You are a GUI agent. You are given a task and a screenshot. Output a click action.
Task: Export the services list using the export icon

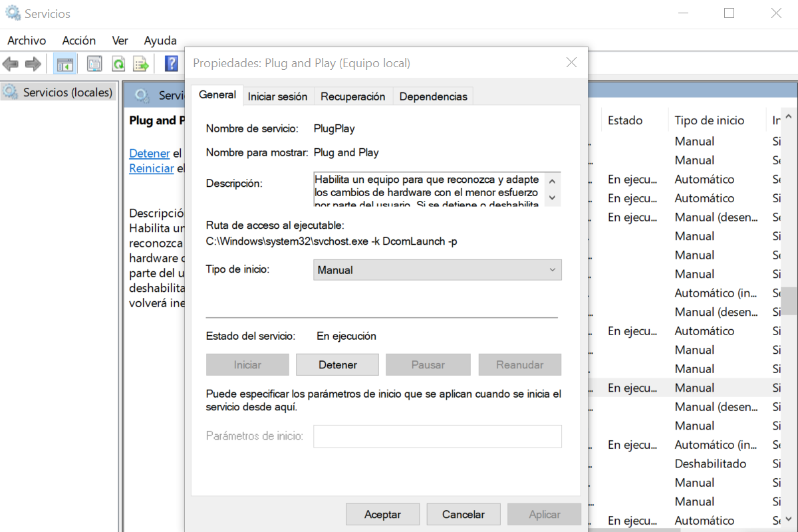coord(141,63)
